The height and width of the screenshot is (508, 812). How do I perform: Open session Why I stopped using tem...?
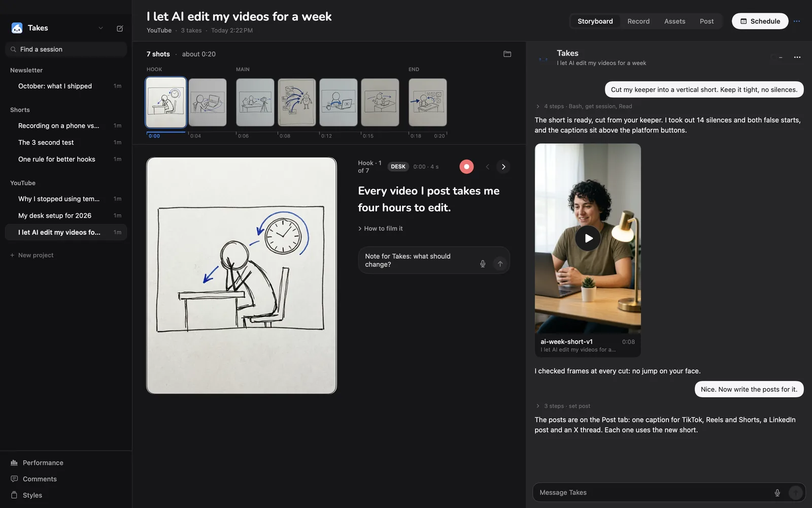click(66, 199)
